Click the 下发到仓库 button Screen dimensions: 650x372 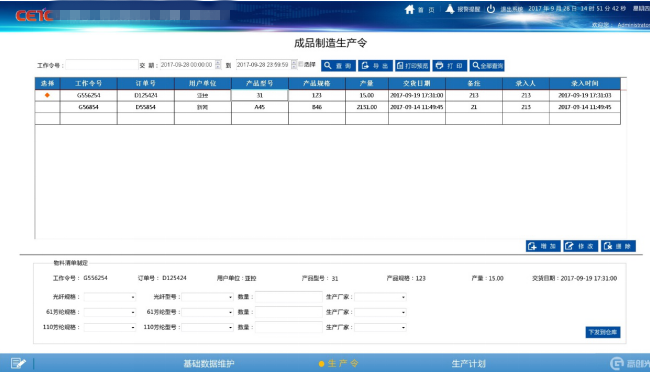pos(603,332)
